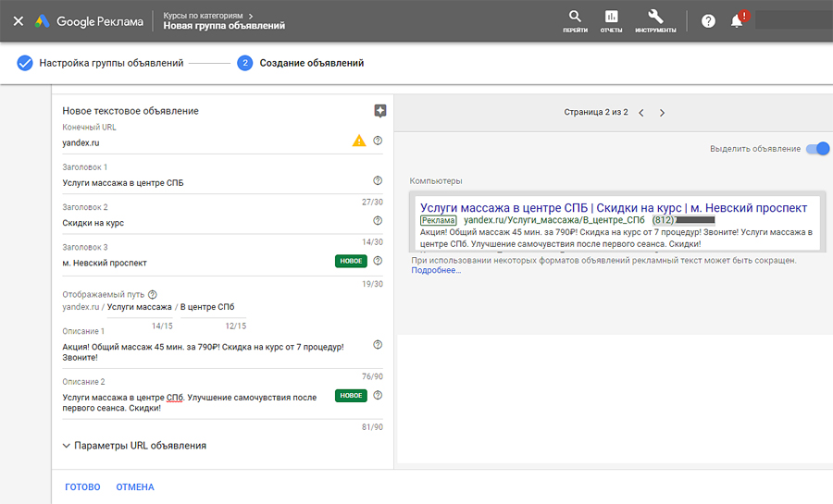The height and width of the screenshot is (504, 833).
Task: Click the help question mark in header
Action: [708, 20]
